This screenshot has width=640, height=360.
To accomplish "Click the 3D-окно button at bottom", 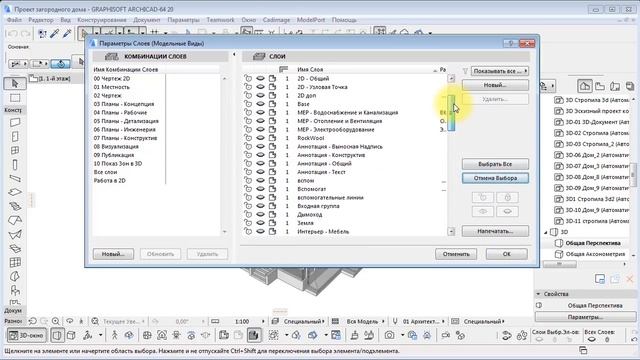I will [27, 336].
